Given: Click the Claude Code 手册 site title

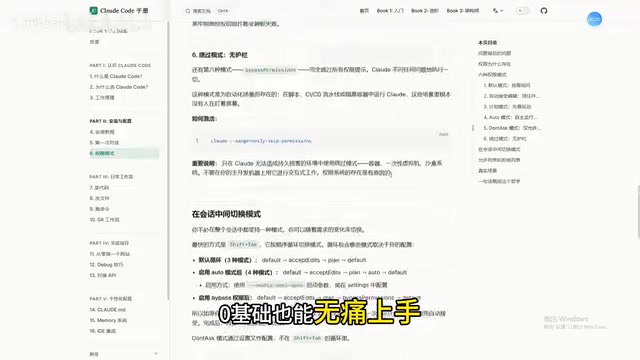Looking at the screenshot, I should [x=124, y=11].
